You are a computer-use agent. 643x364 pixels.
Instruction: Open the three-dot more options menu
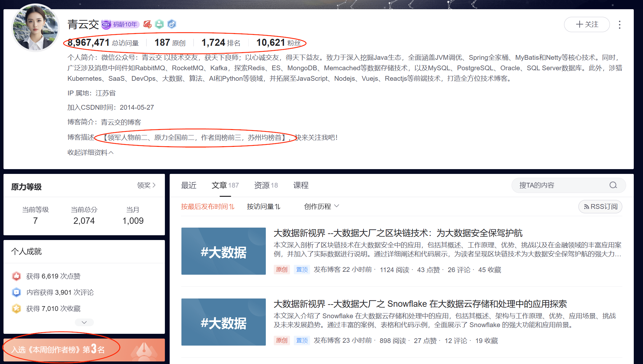(619, 25)
